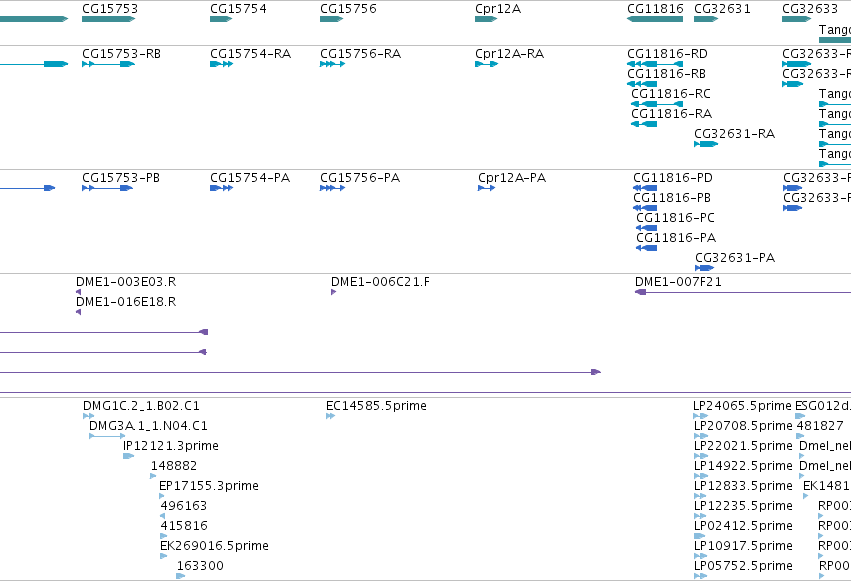Viewport: 851px width, 581px height.
Task: Click EST label LP12235.5prime
Action: pyautogui.click(x=744, y=507)
